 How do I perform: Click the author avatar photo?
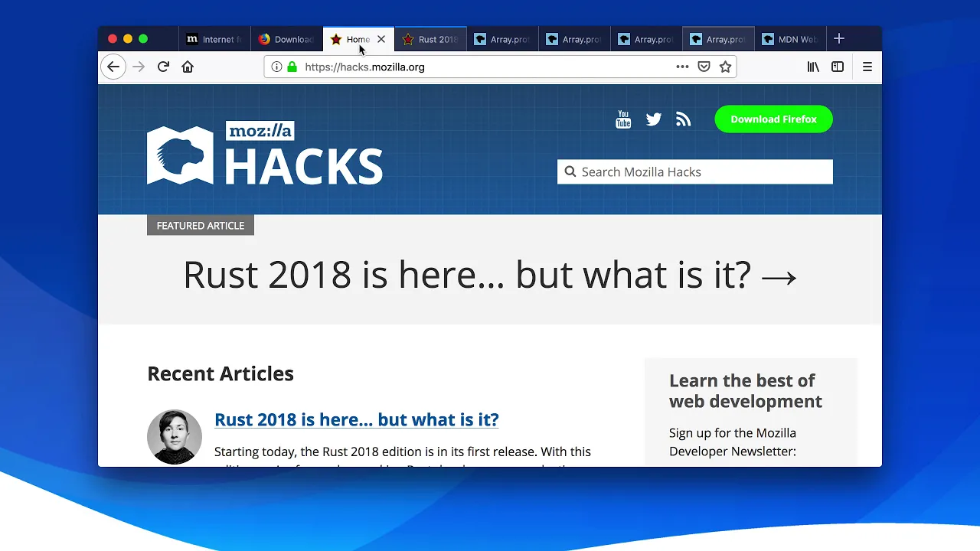coord(175,437)
